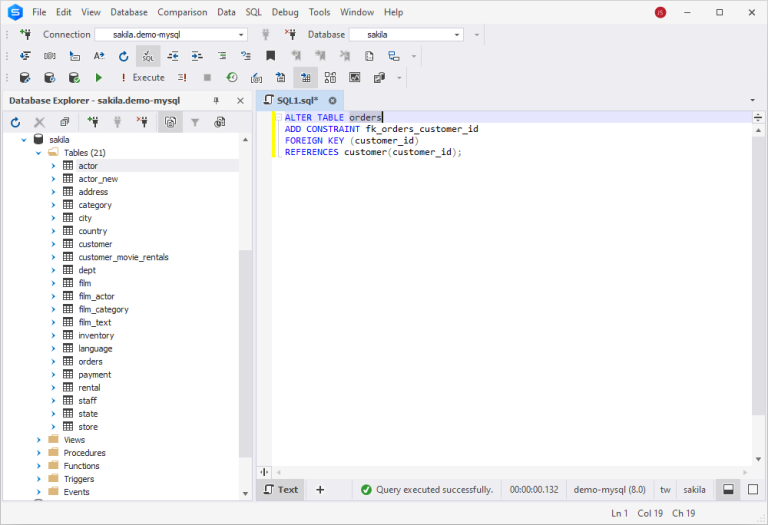The height and width of the screenshot is (525, 768).
Task: Click the green Execute play icon
Action: pyautogui.click(x=98, y=77)
